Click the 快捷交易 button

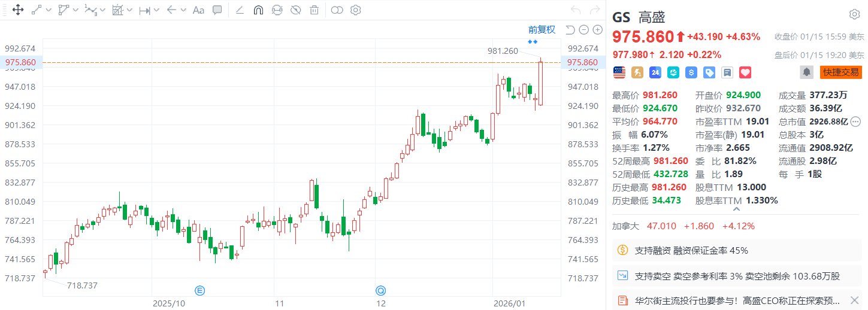click(x=840, y=72)
